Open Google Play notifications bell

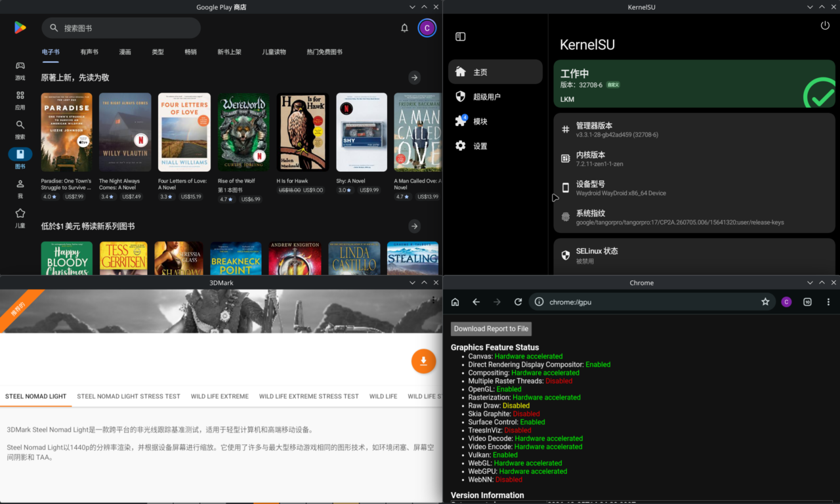tap(404, 28)
